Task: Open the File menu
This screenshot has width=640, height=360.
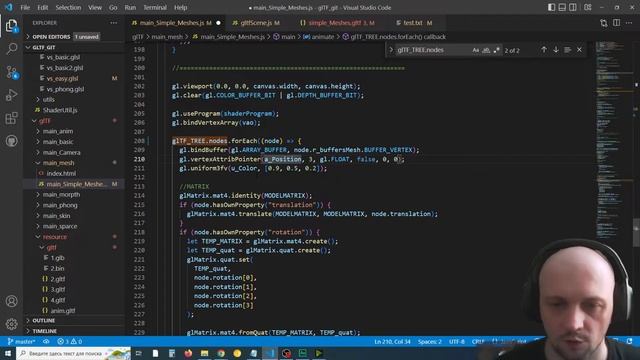Action: pos(25,7)
